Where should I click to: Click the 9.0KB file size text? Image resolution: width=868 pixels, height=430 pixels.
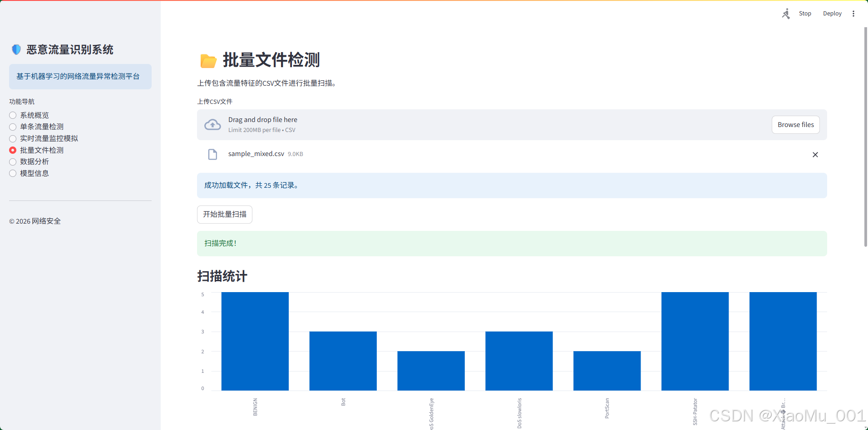[x=296, y=154]
